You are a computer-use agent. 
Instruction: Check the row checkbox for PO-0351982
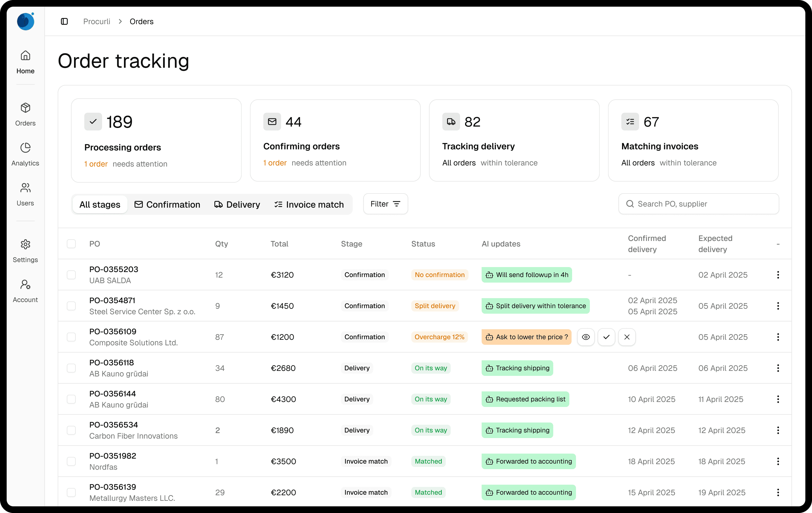[72, 461]
